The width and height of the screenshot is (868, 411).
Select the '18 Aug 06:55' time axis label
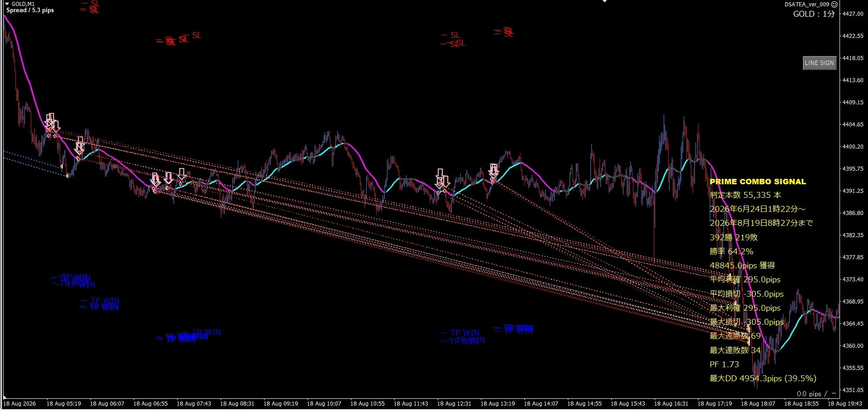(151, 404)
